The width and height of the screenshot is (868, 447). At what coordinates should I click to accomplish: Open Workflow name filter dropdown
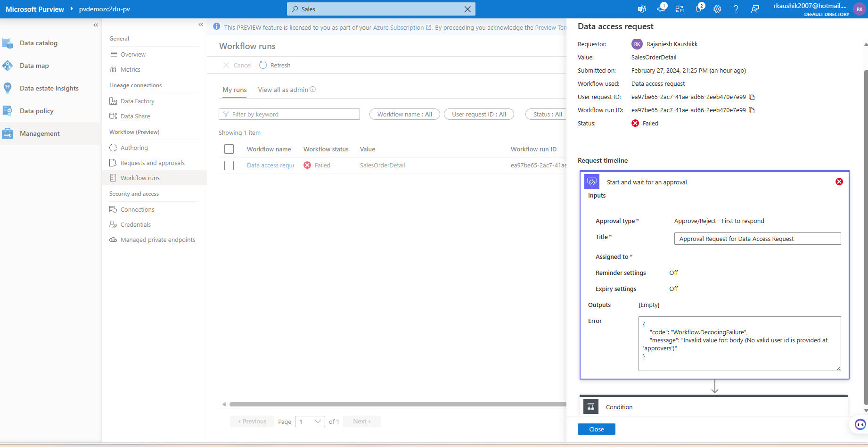click(x=405, y=114)
